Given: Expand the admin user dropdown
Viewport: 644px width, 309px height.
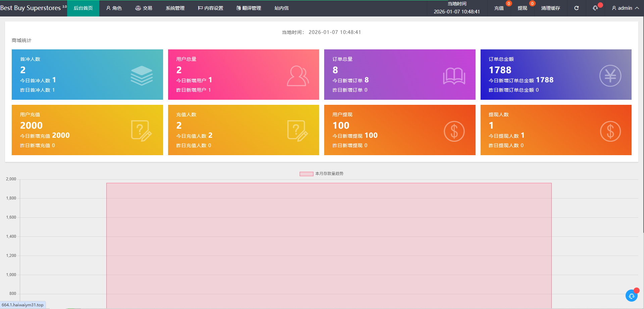Looking at the screenshot, I should tap(625, 8).
